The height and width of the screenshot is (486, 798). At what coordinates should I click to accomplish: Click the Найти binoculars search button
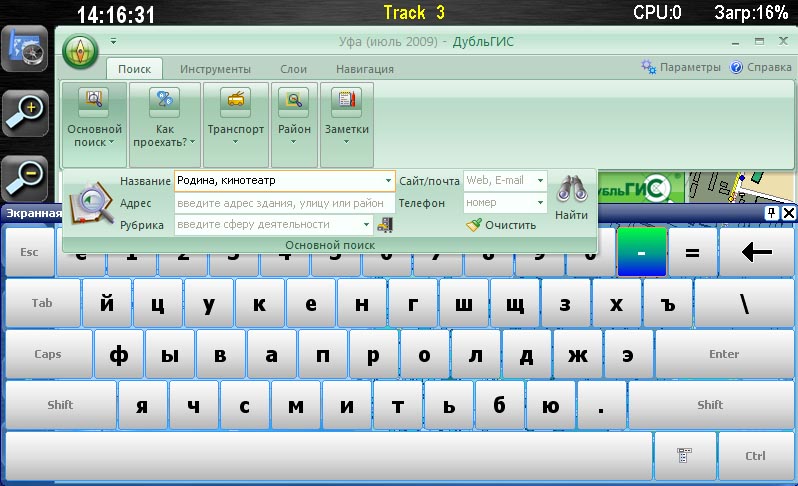[x=571, y=197]
